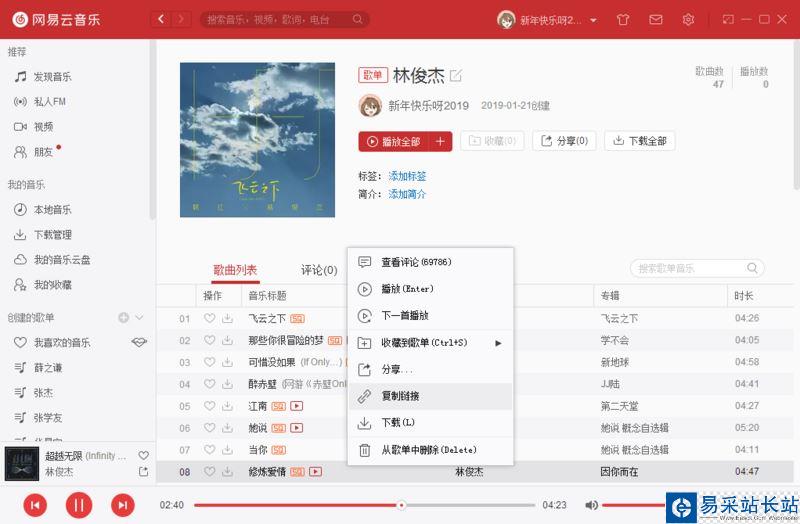800x524 pixels.
Task: Go back with the navigation arrow
Action: (161, 19)
